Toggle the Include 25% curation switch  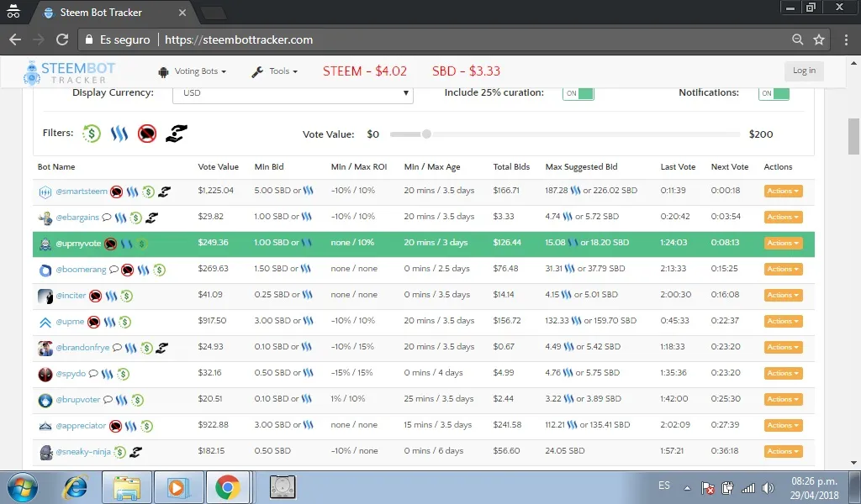[x=578, y=93]
